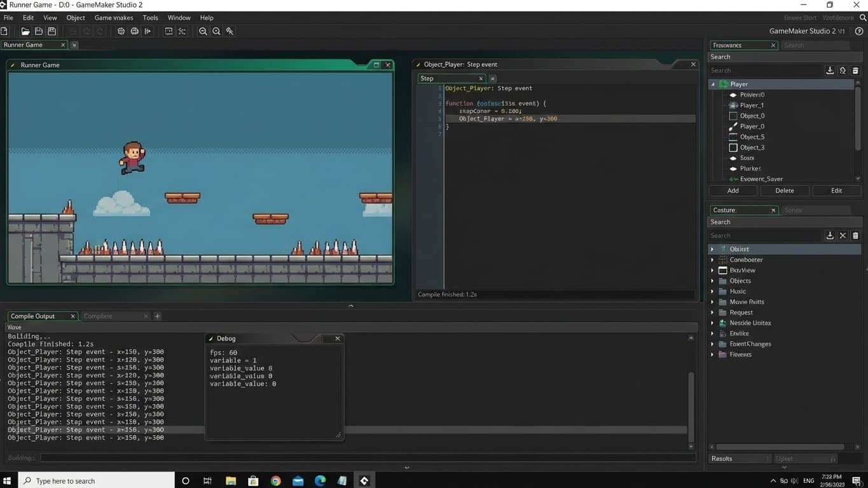Click the Save All icon in the toolbar
The height and width of the screenshot is (488, 868).
52,30
